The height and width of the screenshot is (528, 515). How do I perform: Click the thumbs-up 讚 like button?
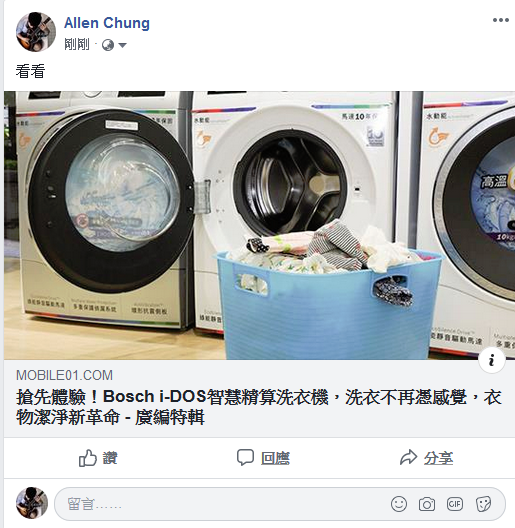pyautogui.click(x=98, y=458)
